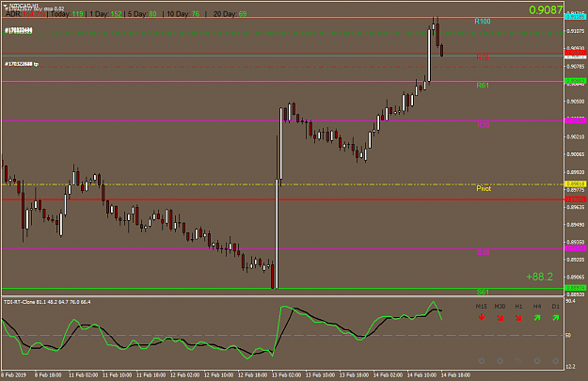The width and height of the screenshot is (588, 381).
Task: Click the gray circle marker in the D1 column
Action: click(555, 360)
